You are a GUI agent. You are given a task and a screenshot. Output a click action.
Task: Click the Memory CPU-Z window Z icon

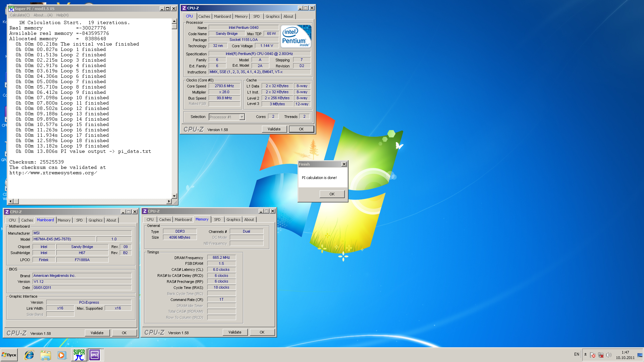[145, 211]
